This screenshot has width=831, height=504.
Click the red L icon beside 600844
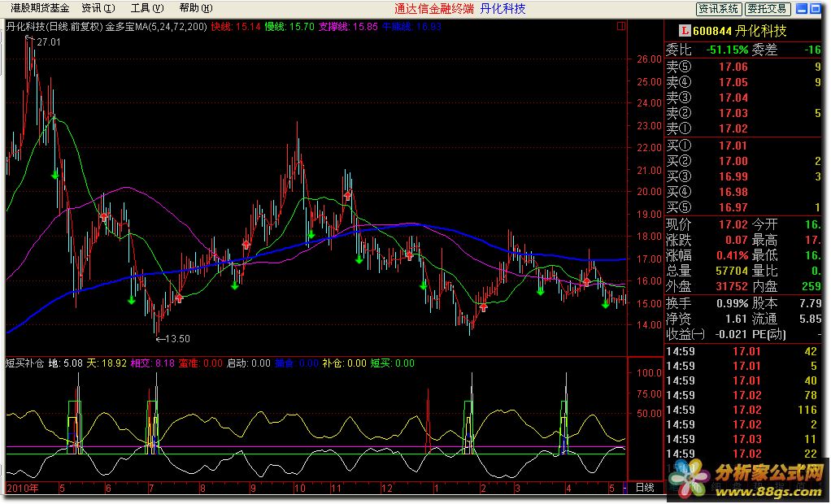coord(685,31)
